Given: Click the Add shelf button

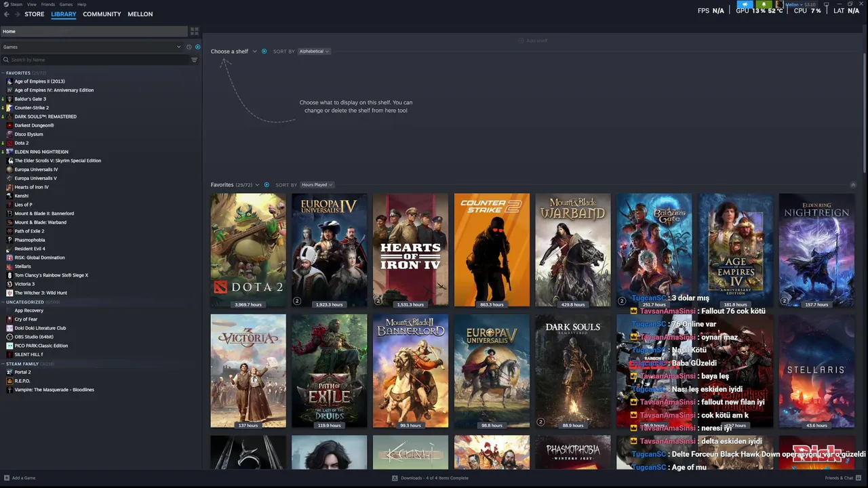Looking at the screenshot, I should (x=533, y=41).
